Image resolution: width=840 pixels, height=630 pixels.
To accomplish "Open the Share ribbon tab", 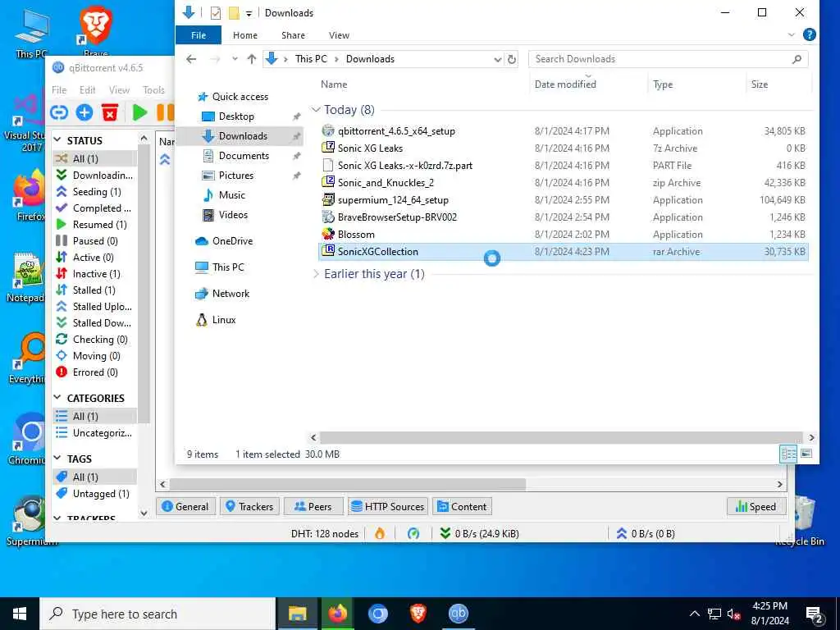I will click(x=293, y=35).
